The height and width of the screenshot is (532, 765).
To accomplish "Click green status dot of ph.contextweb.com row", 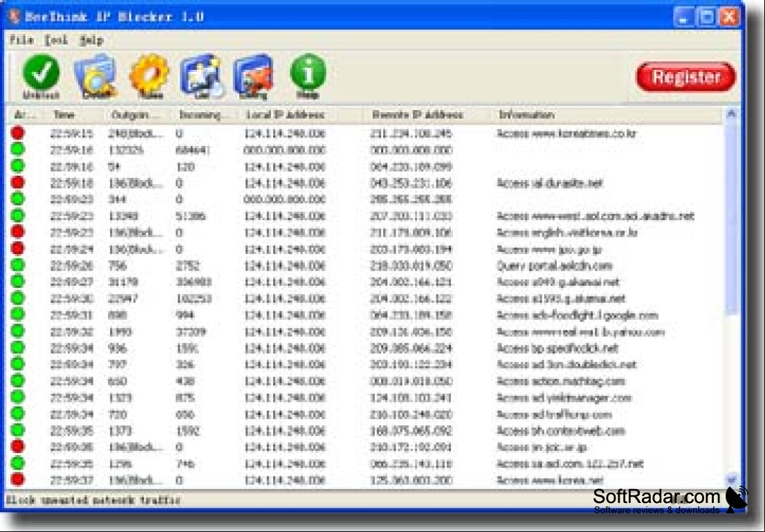I will 18,430.
